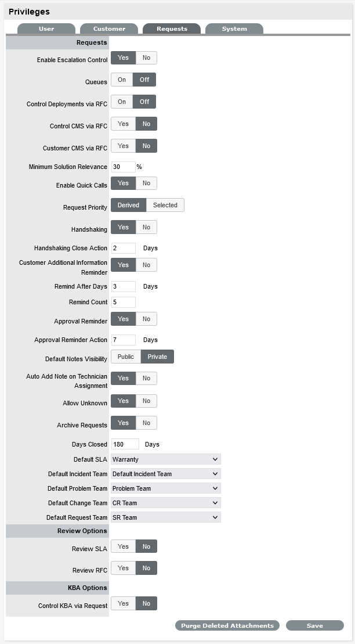
Task: Focus the Days Closed input field
Action: click(x=125, y=444)
